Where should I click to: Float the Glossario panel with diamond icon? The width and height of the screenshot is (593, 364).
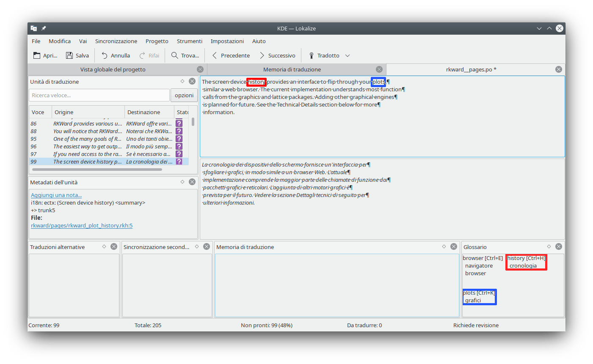pyautogui.click(x=549, y=246)
